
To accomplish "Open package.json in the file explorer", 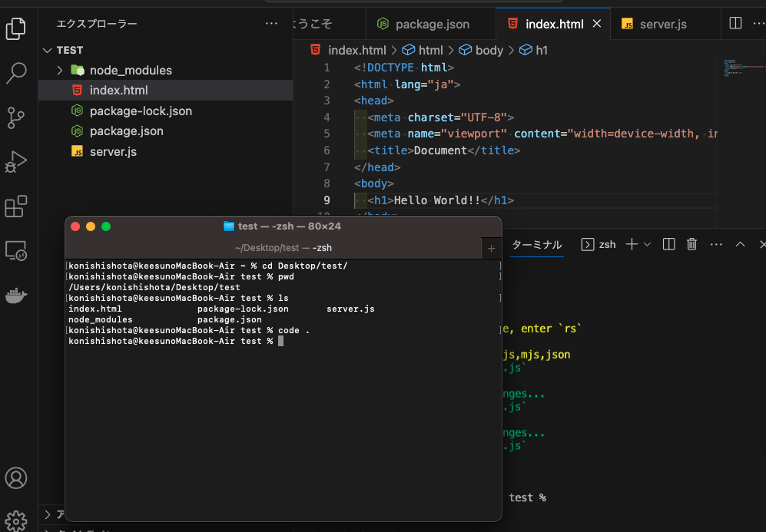I will [x=166, y=131].
